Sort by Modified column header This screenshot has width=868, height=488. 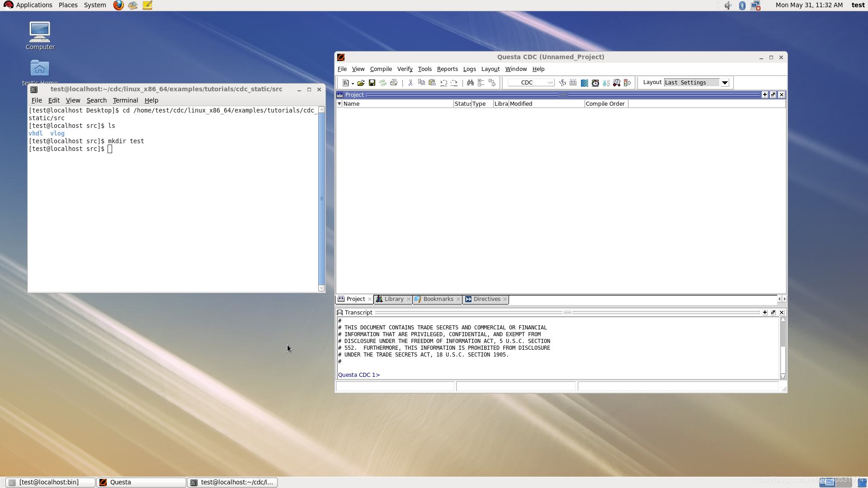coord(547,104)
